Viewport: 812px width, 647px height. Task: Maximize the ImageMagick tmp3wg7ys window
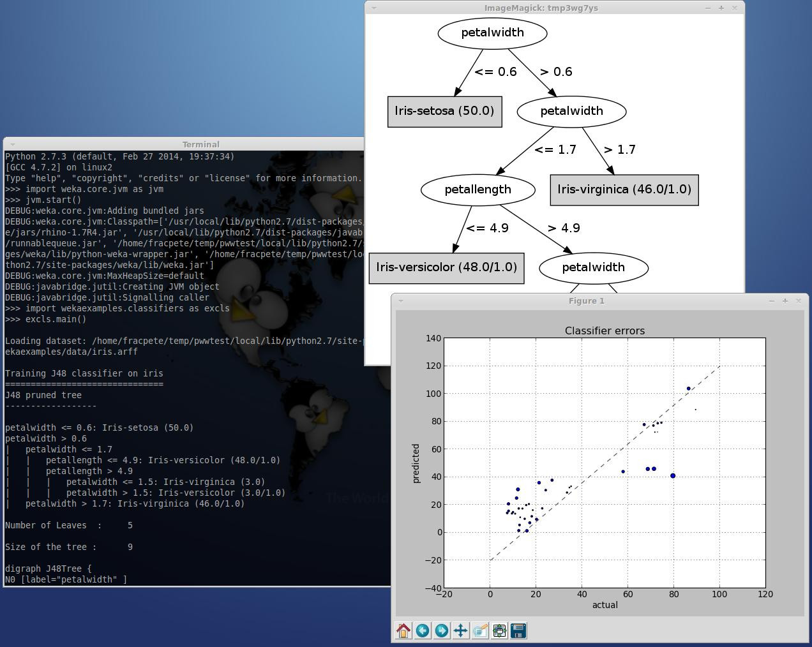point(721,8)
